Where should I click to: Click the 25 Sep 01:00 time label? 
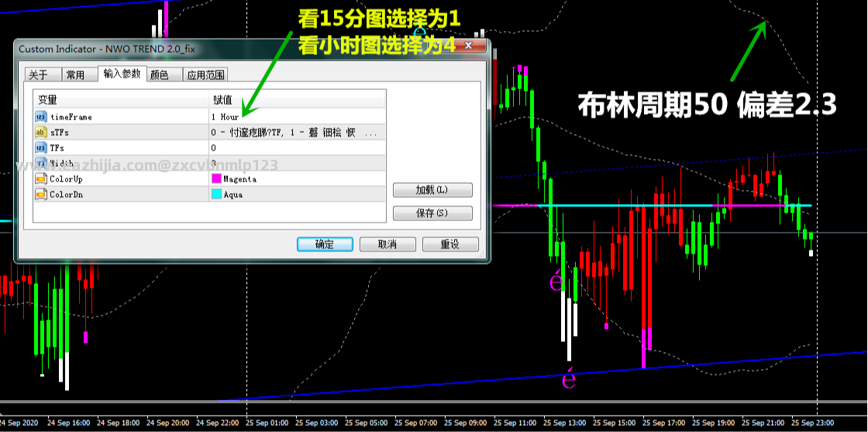pos(265,423)
